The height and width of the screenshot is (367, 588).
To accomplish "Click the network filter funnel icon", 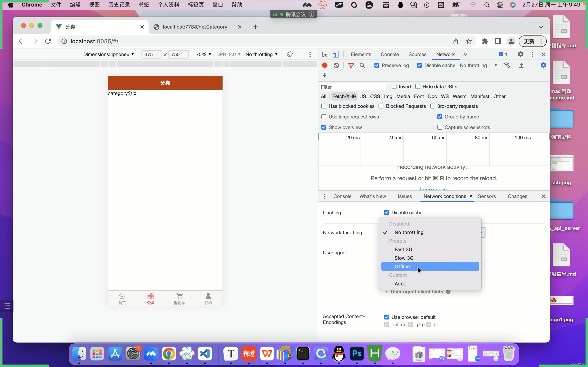I will pyautogui.click(x=351, y=65).
